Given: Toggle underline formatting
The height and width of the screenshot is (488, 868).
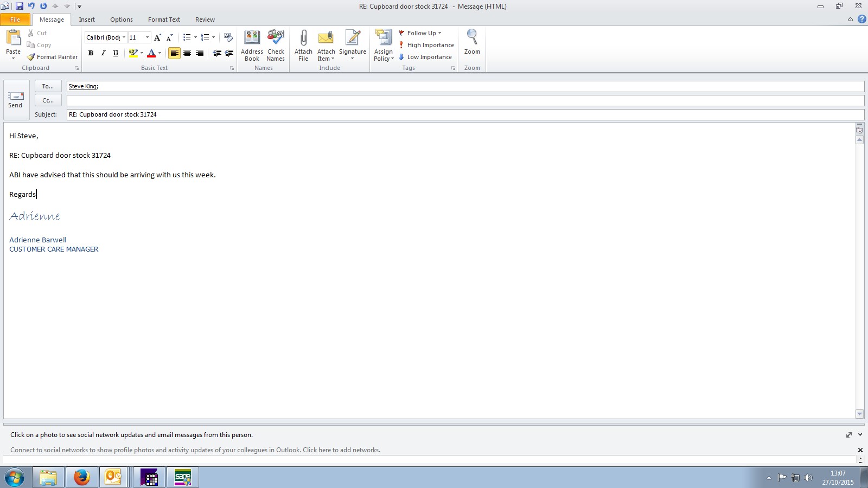Looking at the screenshot, I should pyautogui.click(x=116, y=53).
